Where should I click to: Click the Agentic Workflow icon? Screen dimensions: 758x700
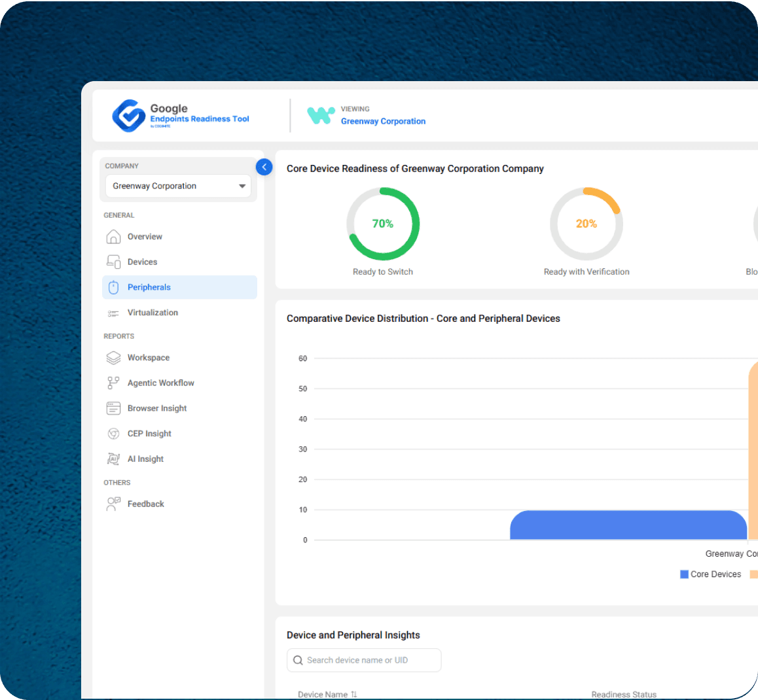(x=113, y=383)
